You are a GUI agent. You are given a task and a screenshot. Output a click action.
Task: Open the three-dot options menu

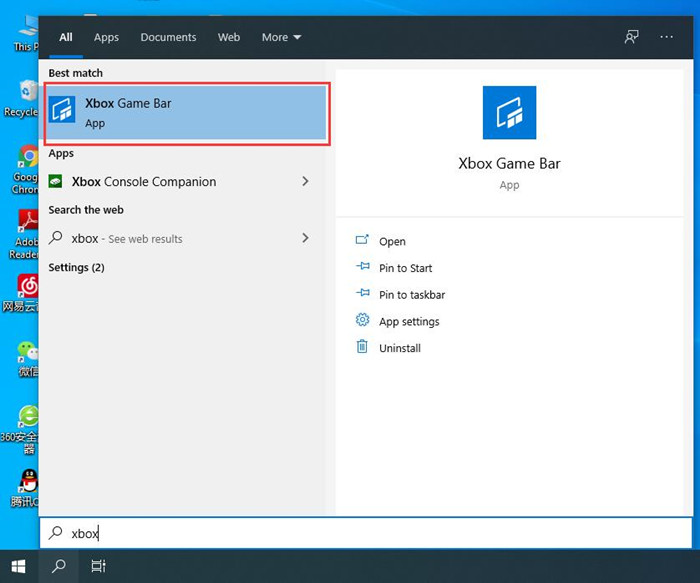667,37
